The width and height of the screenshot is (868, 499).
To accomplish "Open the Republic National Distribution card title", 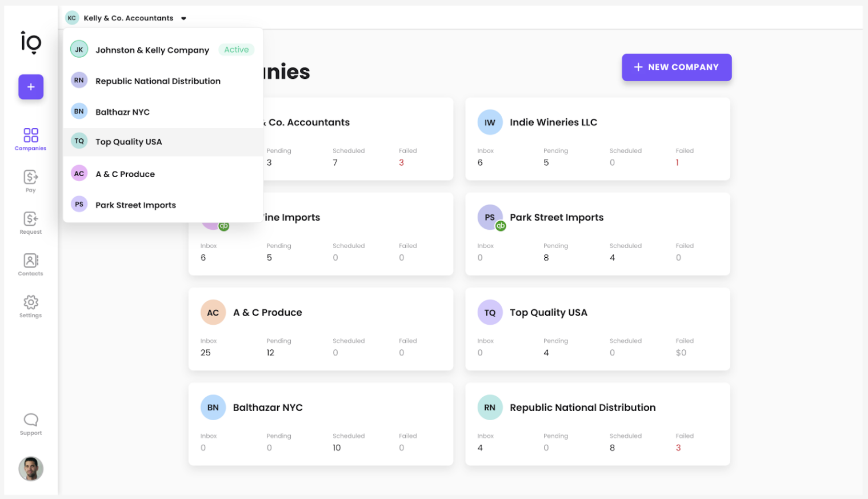I will [x=583, y=408].
